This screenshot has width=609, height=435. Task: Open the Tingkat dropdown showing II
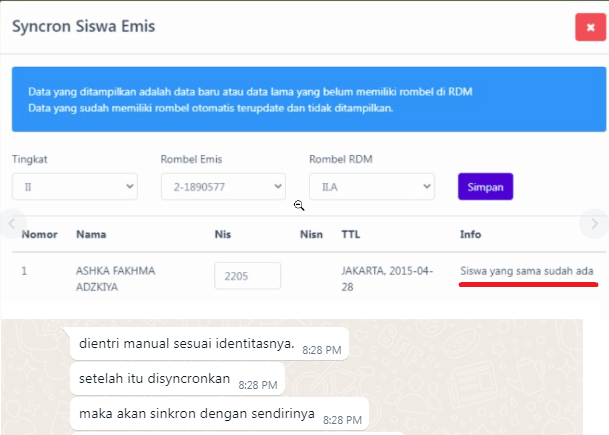75,187
